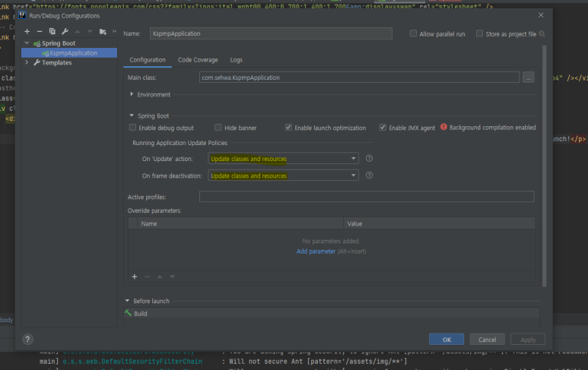Image resolution: width=588 pixels, height=370 pixels.
Task: Click the Apply button
Action: click(x=528, y=340)
